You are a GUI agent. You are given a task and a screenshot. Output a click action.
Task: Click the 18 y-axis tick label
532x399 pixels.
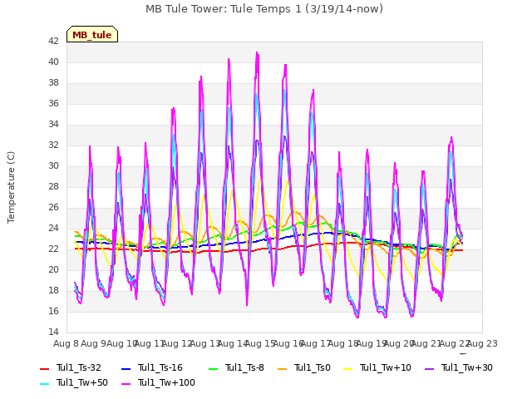[53, 290]
